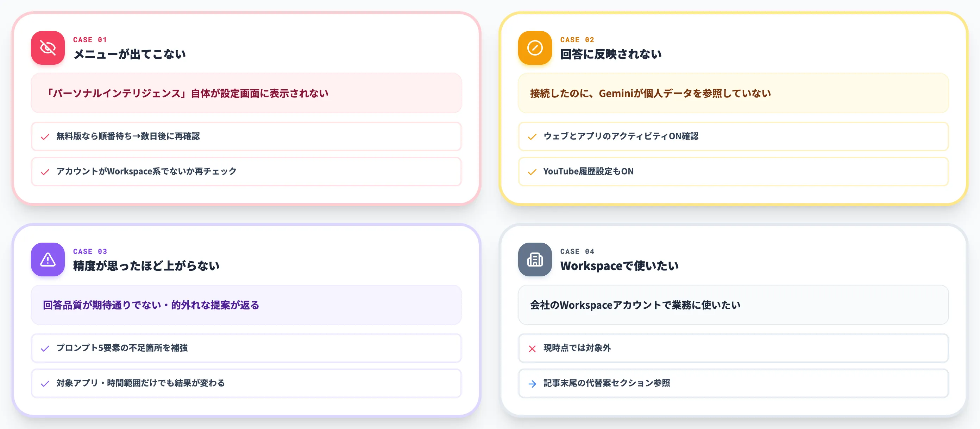Click the checkmark beside 対象アプリ・時間範囲だけでも

[x=45, y=384]
